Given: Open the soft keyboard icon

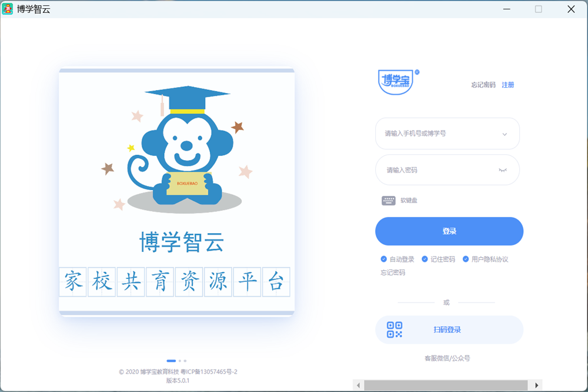Looking at the screenshot, I should (389, 201).
